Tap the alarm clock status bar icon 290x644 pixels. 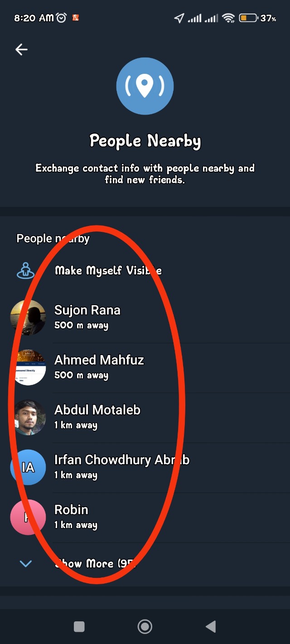(61, 18)
